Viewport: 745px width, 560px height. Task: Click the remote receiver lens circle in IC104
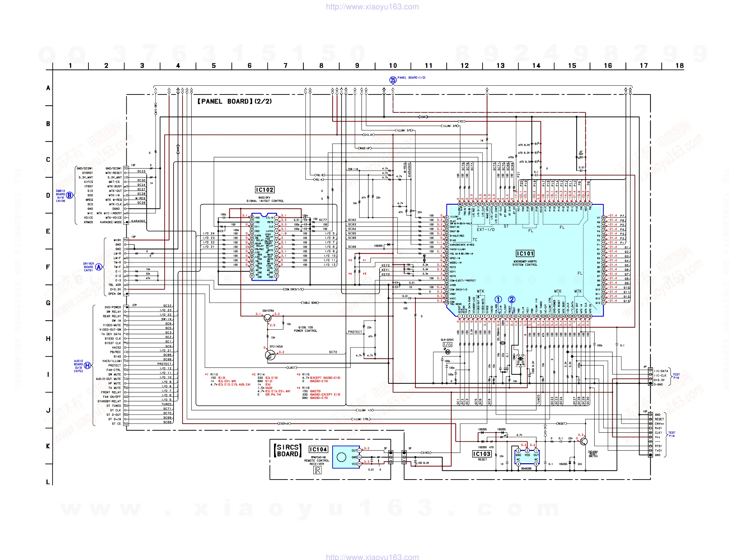coord(341,457)
